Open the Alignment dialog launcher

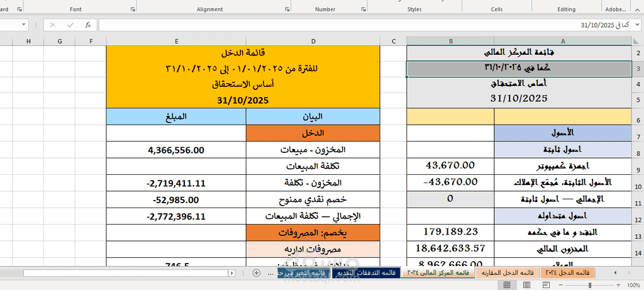[287, 9]
